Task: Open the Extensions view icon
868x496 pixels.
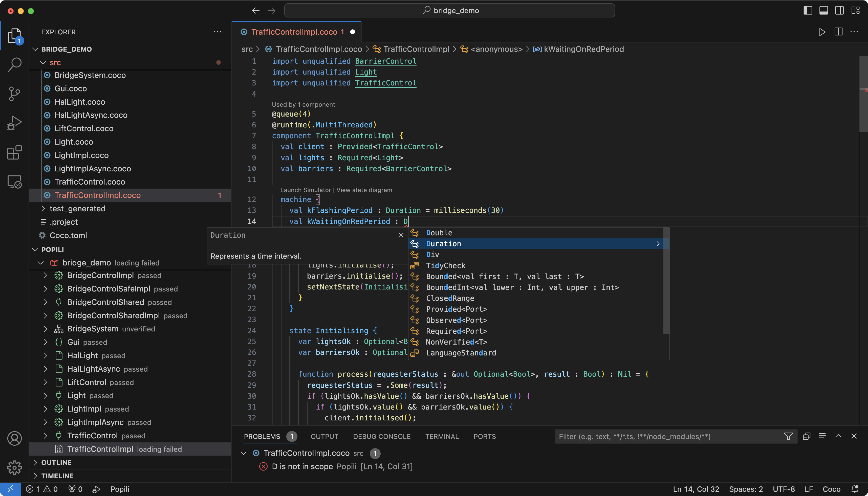Action: (14, 152)
